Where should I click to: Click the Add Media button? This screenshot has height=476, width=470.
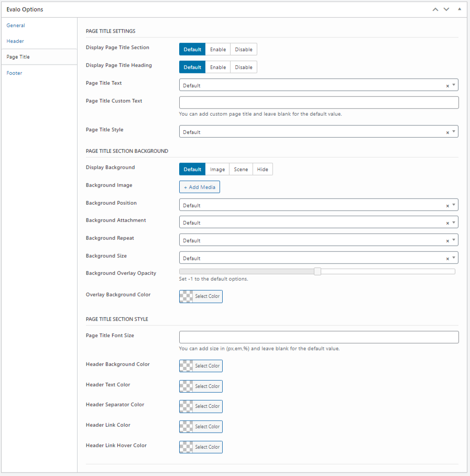[x=200, y=187]
